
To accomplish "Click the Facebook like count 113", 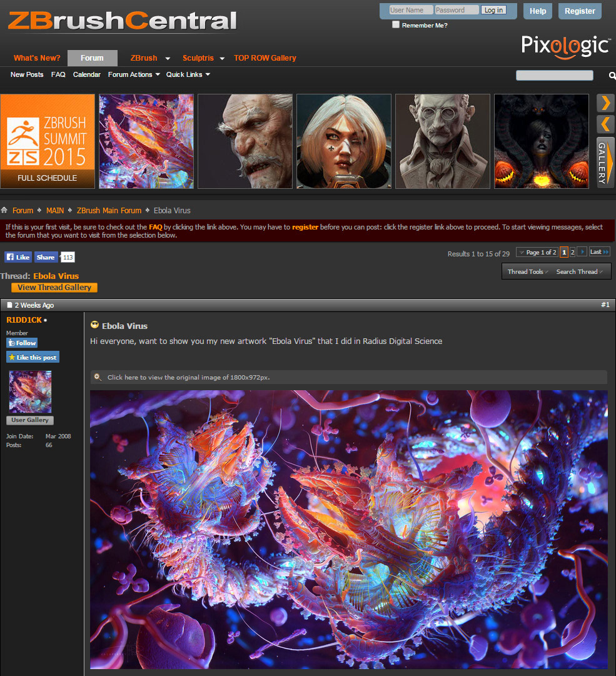I will click(68, 257).
